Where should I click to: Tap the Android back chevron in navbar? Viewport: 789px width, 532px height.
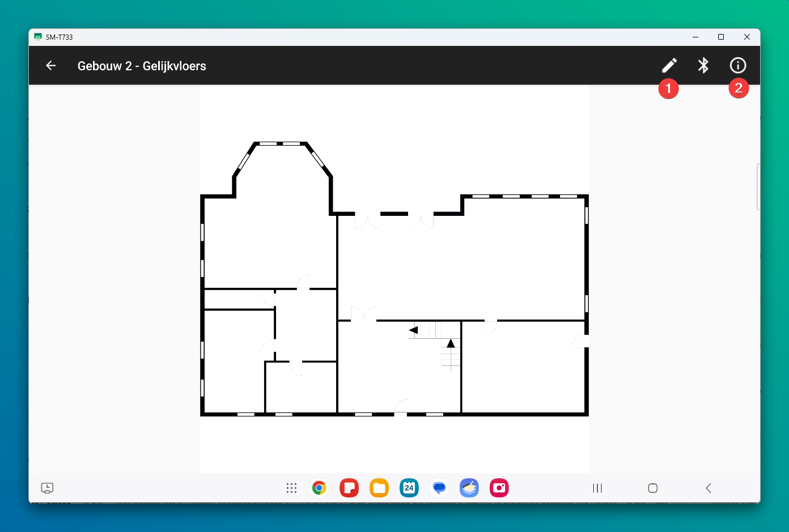click(709, 488)
